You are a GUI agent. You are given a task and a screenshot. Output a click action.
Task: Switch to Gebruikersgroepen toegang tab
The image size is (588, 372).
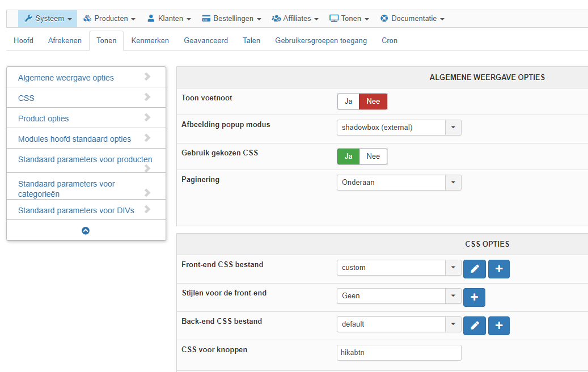(x=321, y=40)
